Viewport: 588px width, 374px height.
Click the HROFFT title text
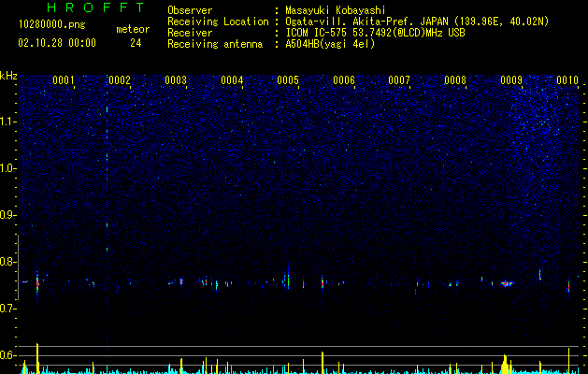point(96,7)
